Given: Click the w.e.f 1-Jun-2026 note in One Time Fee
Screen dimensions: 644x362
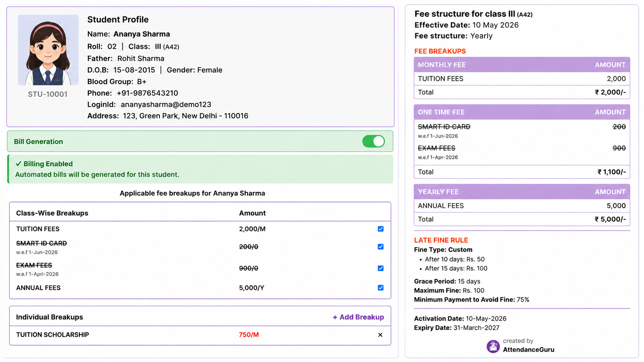Looking at the screenshot, I should click(x=438, y=136).
